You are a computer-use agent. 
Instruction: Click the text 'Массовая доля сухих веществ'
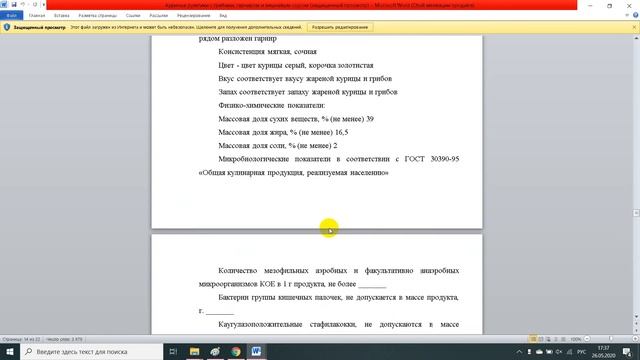(268, 119)
